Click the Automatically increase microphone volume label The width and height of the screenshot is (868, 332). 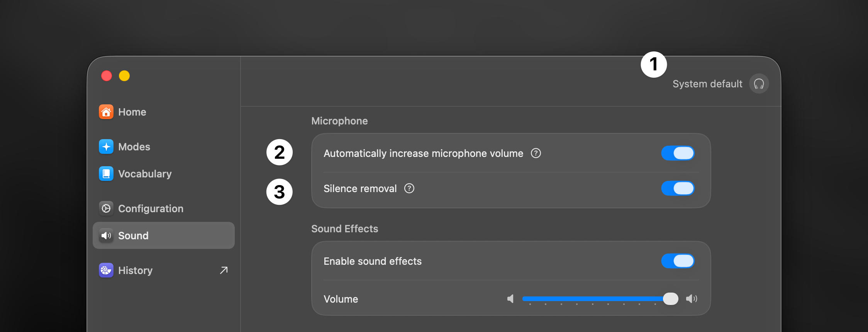[x=424, y=153]
